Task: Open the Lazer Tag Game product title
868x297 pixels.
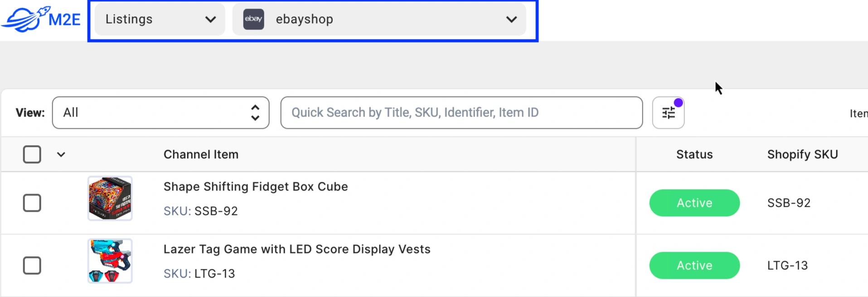Action: pyautogui.click(x=297, y=249)
